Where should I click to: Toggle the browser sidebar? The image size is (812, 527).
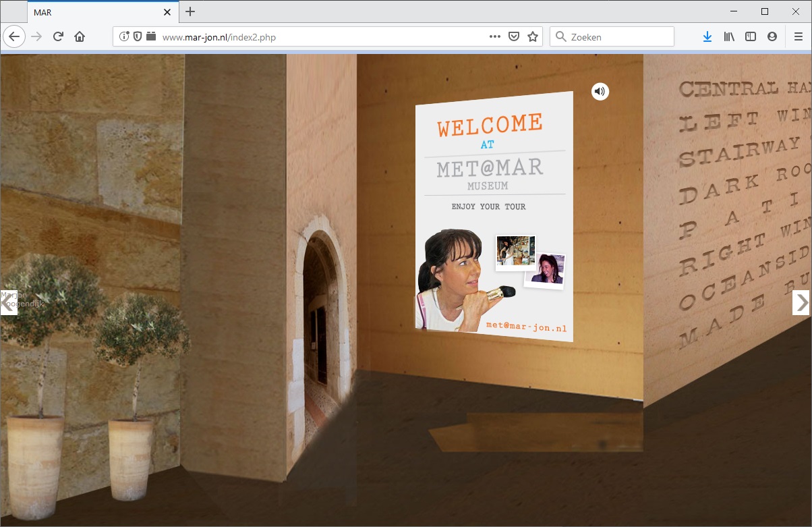pyautogui.click(x=751, y=37)
